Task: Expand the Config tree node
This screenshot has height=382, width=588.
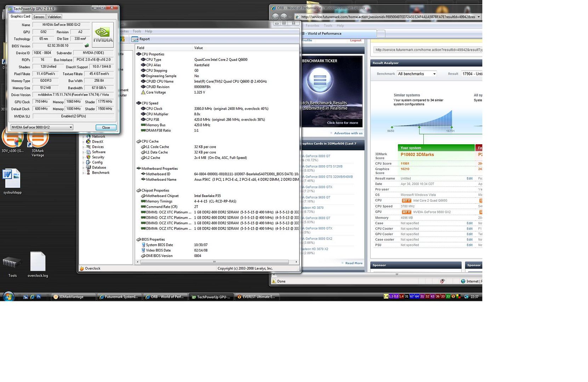Action: (x=84, y=162)
